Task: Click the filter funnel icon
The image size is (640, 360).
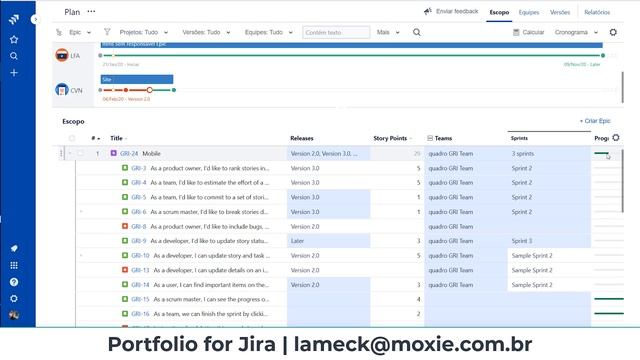Action: pos(107,32)
